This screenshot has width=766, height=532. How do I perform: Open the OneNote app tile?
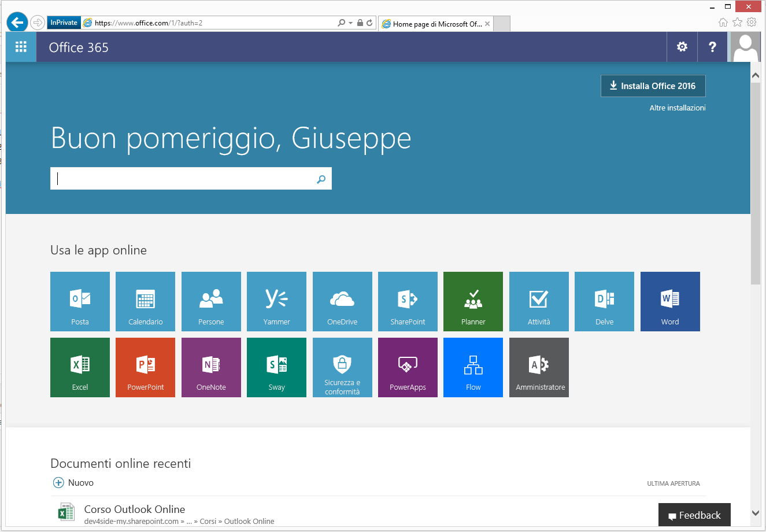click(x=211, y=367)
